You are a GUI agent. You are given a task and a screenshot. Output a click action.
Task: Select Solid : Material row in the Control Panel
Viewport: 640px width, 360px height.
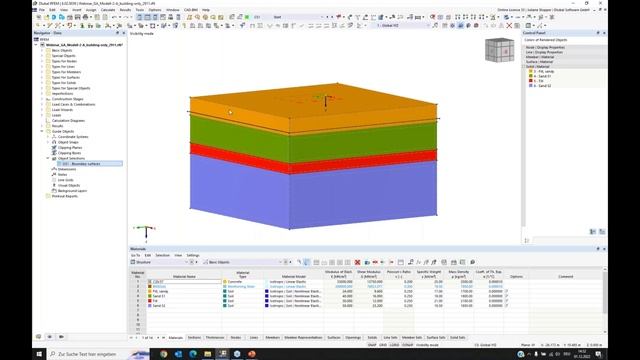point(564,67)
